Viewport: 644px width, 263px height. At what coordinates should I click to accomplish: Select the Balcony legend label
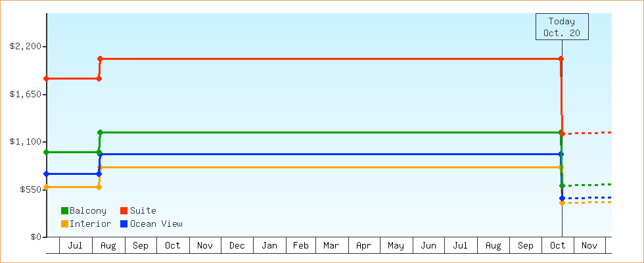click(x=87, y=211)
